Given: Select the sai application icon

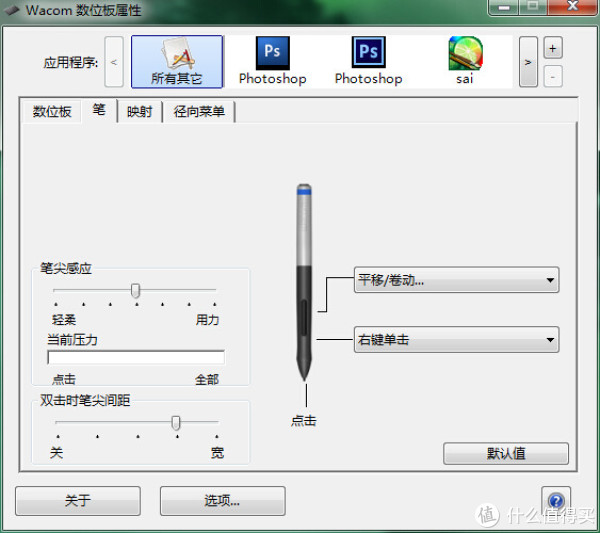Looking at the screenshot, I should [x=465, y=62].
